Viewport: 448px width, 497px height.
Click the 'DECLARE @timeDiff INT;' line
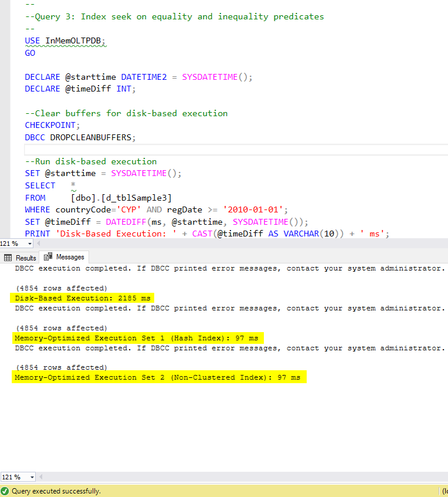pyautogui.click(x=80, y=89)
